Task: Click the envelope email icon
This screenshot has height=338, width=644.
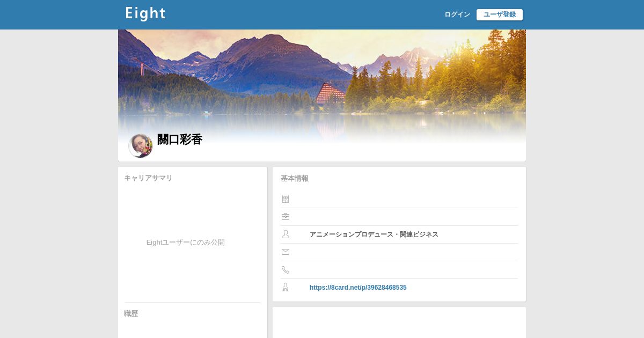Action: 286,252
